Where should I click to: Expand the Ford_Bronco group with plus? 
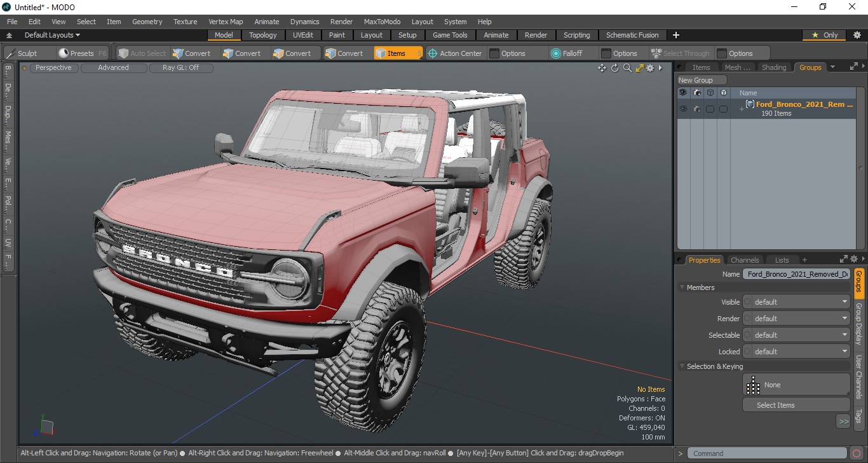(741, 109)
